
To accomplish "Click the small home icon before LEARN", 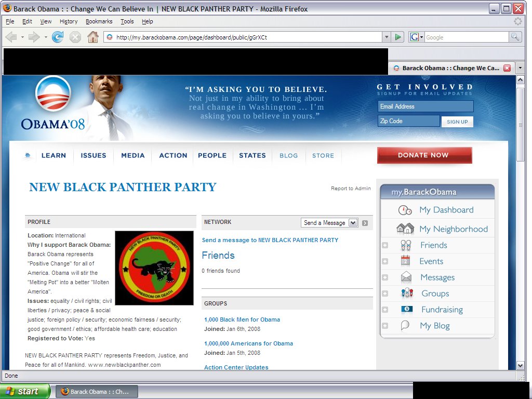I will coord(28,155).
